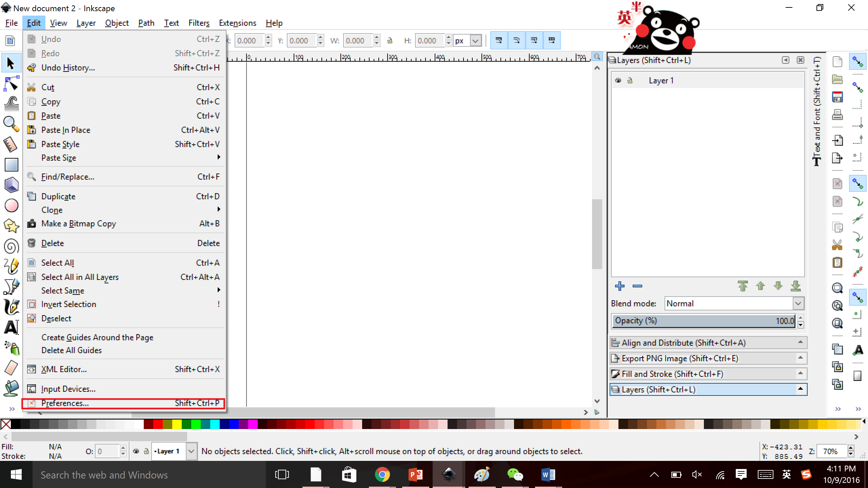Open Preferences from Edit menu
Image resolution: width=868 pixels, height=488 pixels.
(x=124, y=403)
